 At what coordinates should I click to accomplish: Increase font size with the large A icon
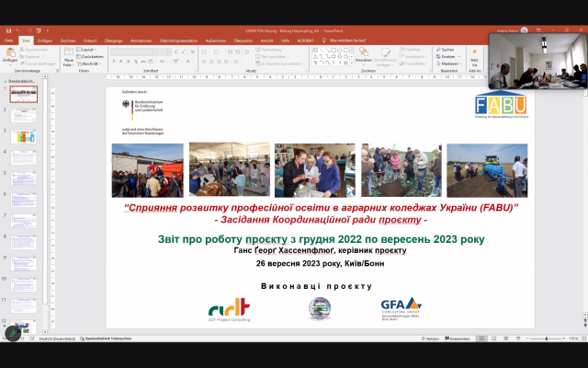pyautogui.click(x=176, y=52)
